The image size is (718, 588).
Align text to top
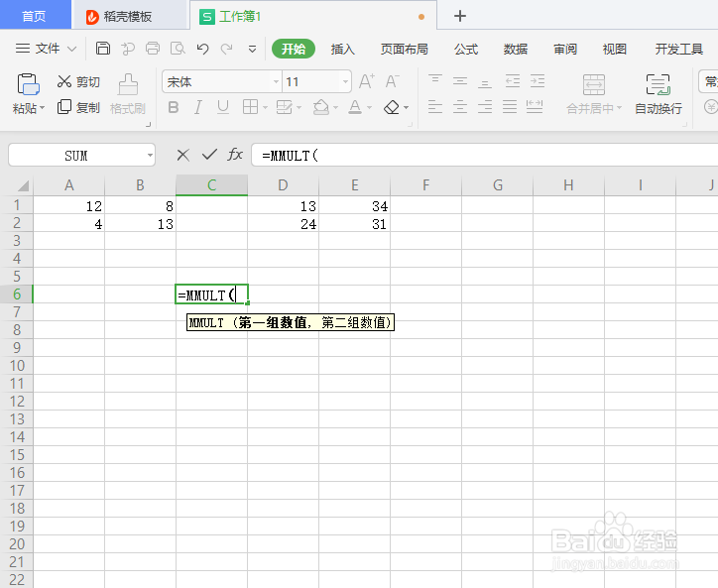434,80
